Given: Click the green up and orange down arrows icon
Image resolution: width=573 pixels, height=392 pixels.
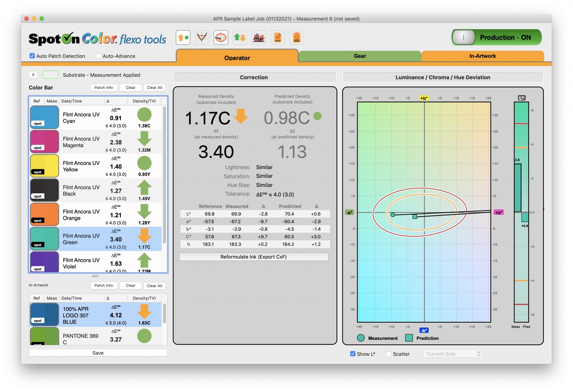Looking at the screenshot, I should coord(240,37).
